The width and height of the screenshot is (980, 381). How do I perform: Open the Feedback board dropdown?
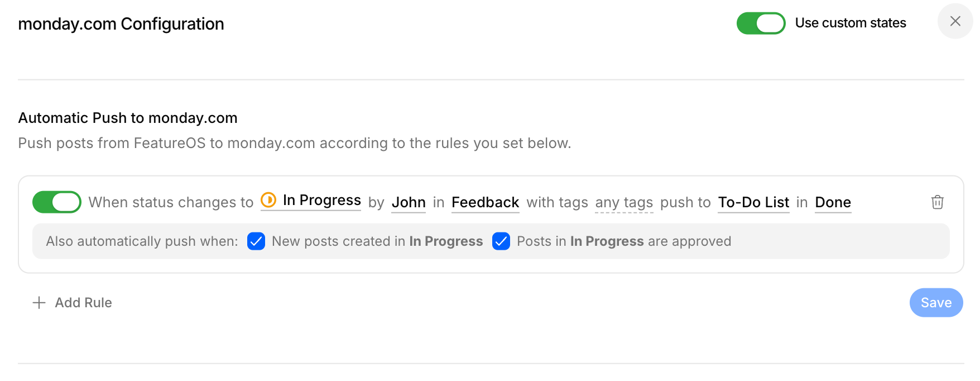click(x=485, y=202)
